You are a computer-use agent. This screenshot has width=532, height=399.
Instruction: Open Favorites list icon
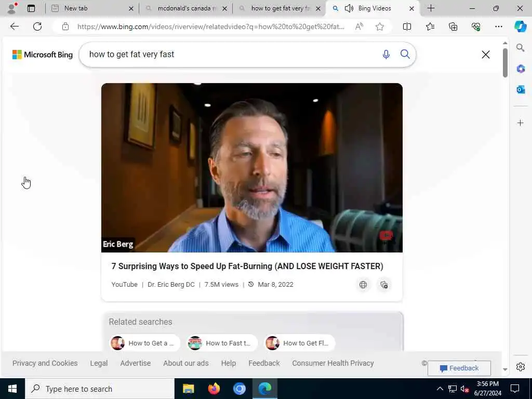point(430,26)
